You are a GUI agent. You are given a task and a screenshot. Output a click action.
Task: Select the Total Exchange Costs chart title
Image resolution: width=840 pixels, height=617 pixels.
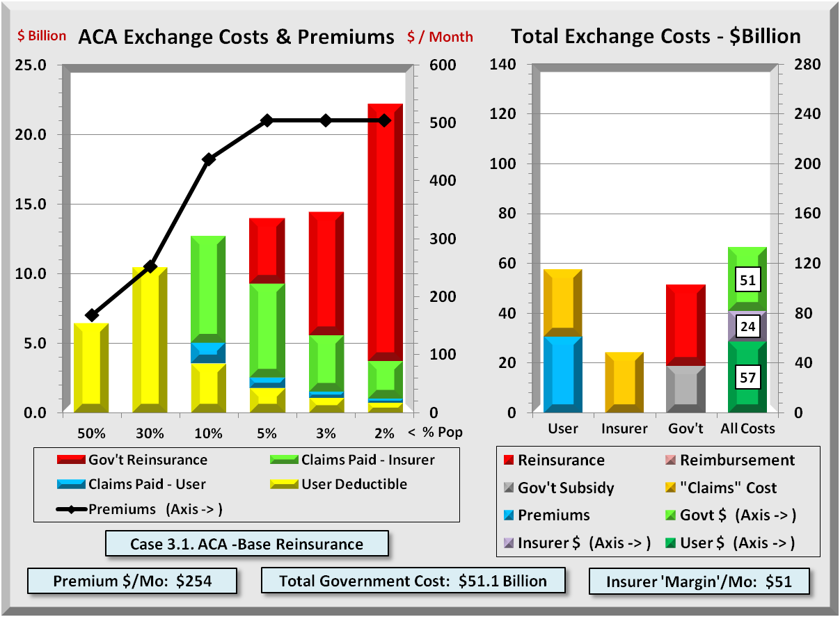(x=656, y=36)
